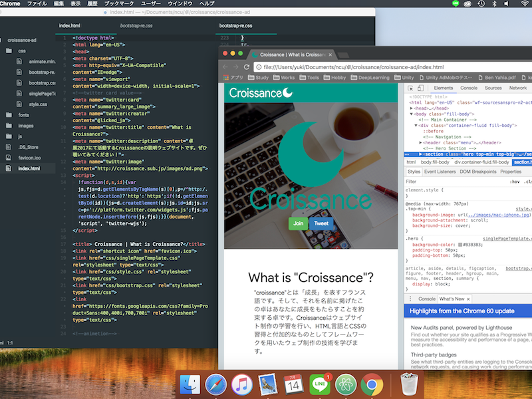Click the blue Tweet button
Image resolution: width=532 pixels, height=399 pixels.
[321, 223]
